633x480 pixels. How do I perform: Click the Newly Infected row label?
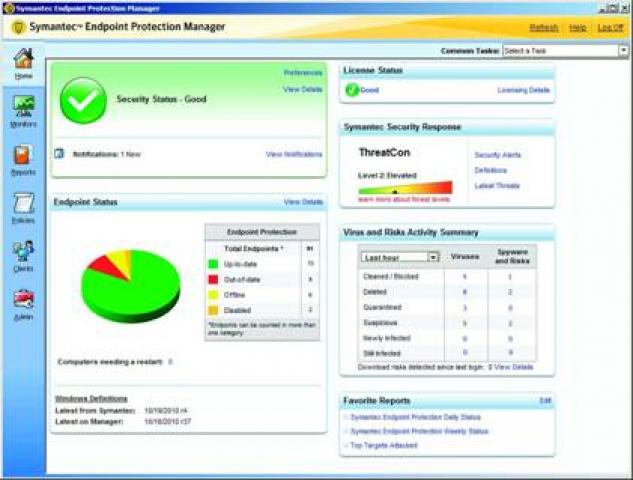(387, 338)
